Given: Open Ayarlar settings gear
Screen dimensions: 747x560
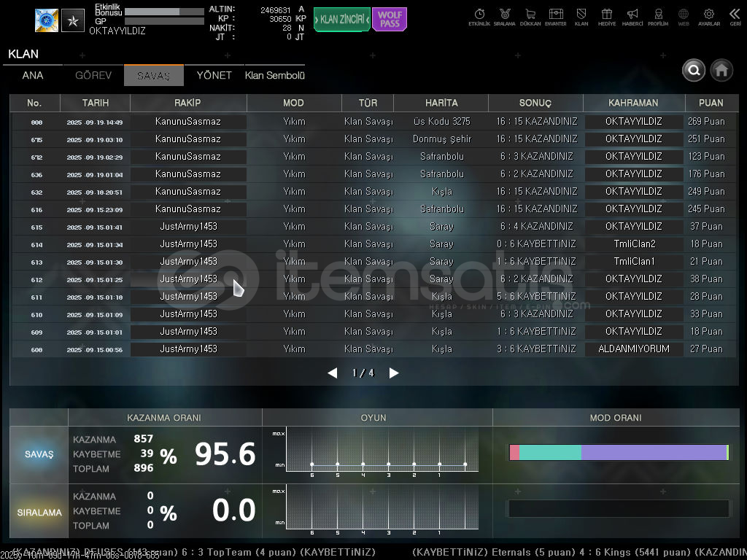Looking at the screenshot, I should 708,15.
